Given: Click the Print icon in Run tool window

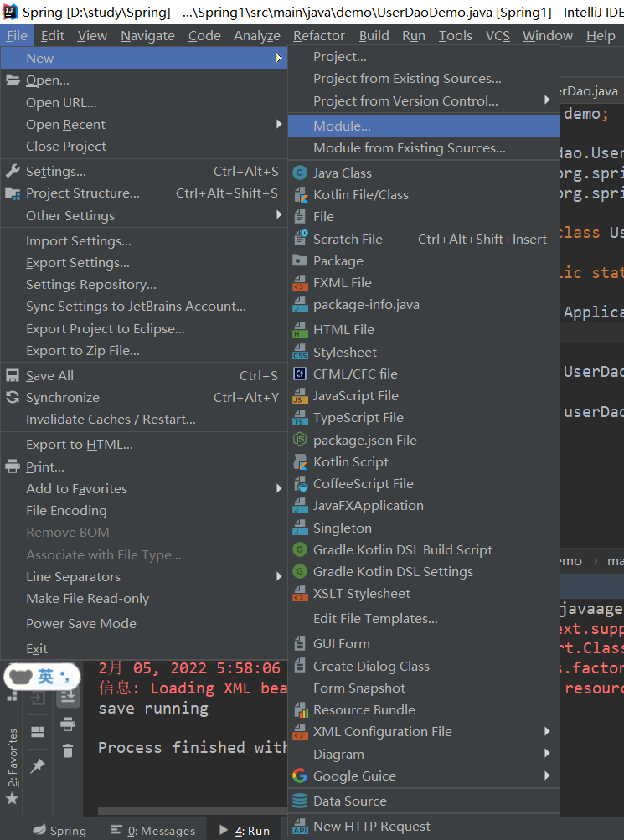Looking at the screenshot, I should click(x=68, y=724).
